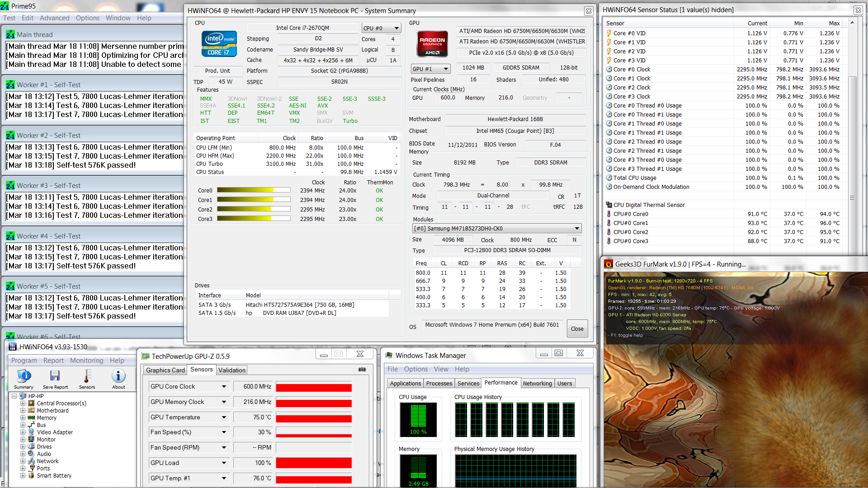Select the Video Adapter tree icon
868x488 pixels.
pyautogui.click(x=31, y=432)
